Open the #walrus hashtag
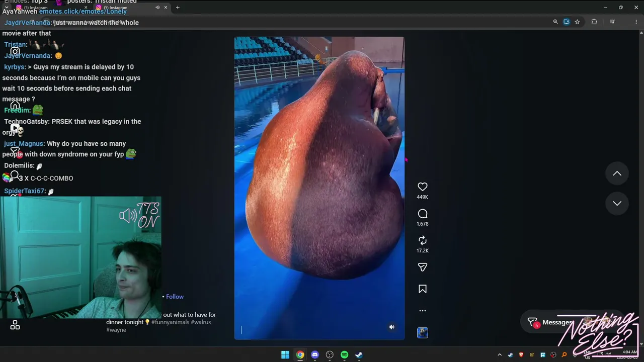Screen dimensions: 644x362 [201, 322]
